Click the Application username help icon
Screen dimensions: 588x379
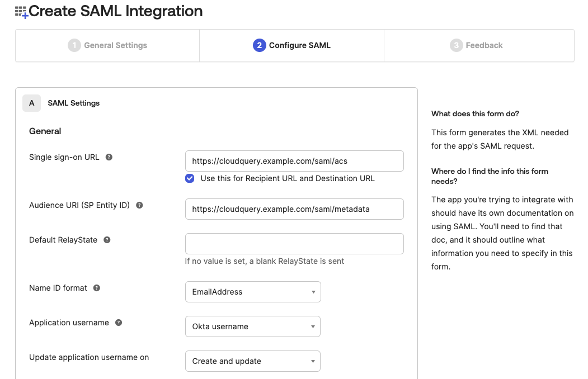119,323
